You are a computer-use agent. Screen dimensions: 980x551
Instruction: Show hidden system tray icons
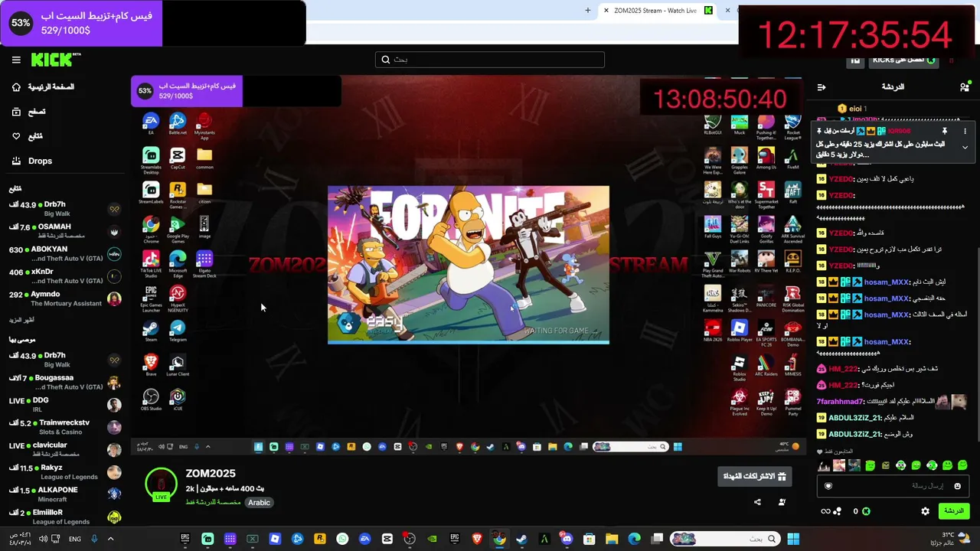(110, 539)
